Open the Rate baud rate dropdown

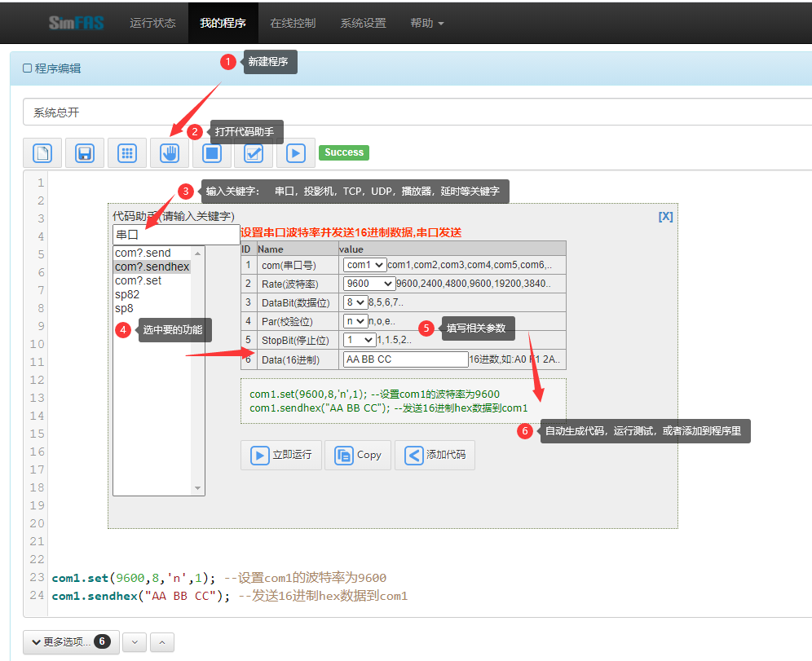368,284
